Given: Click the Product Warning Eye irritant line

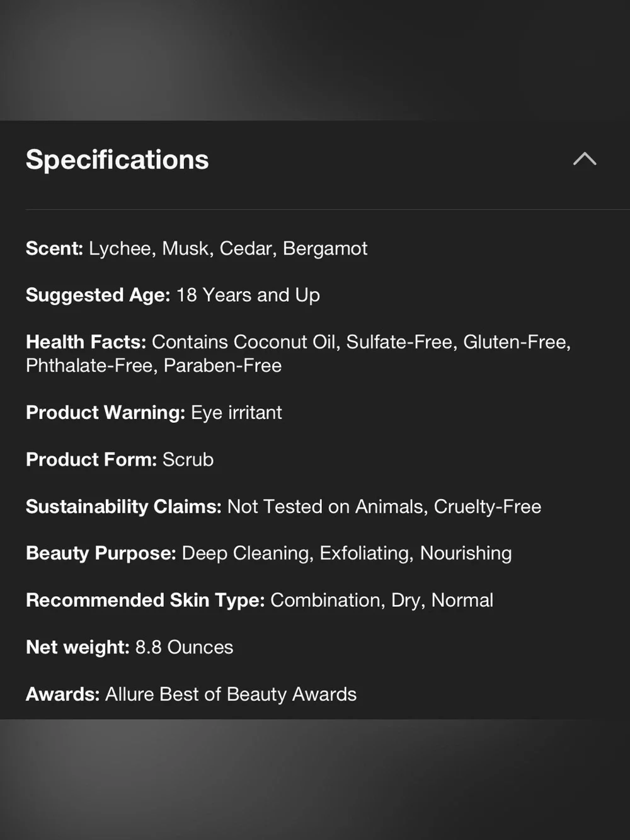Looking at the screenshot, I should click(x=154, y=412).
